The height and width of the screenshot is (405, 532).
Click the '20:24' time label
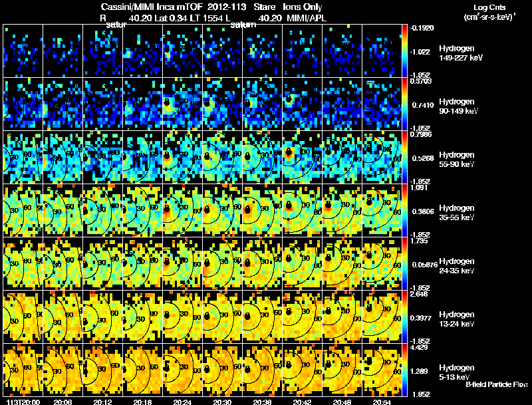[182, 402]
